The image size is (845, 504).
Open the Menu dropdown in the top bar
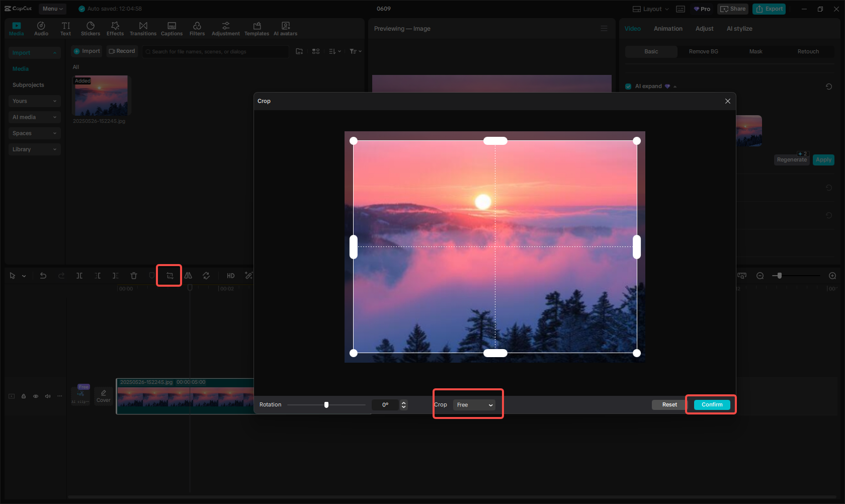pyautogui.click(x=52, y=9)
